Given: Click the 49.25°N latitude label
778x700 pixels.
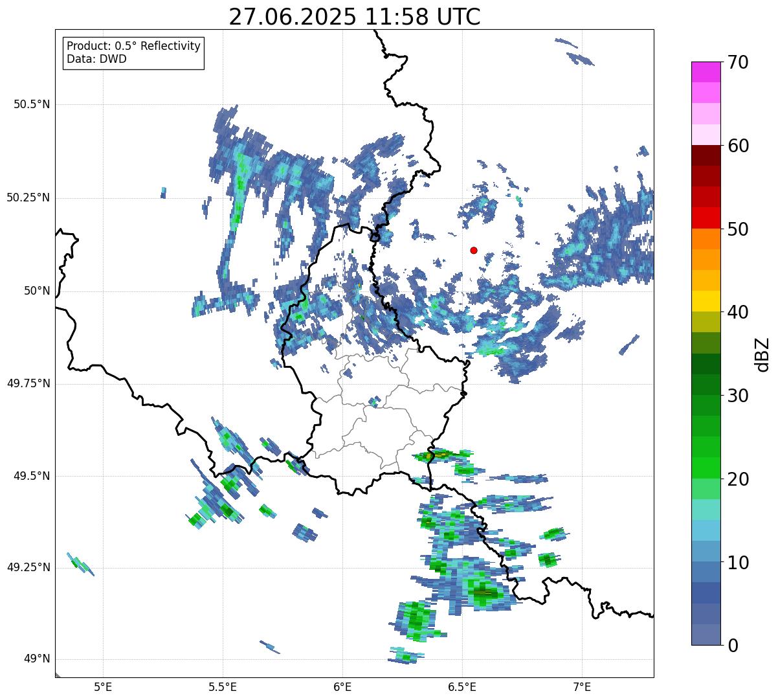Looking at the screenshot, I should coord(28,568).
